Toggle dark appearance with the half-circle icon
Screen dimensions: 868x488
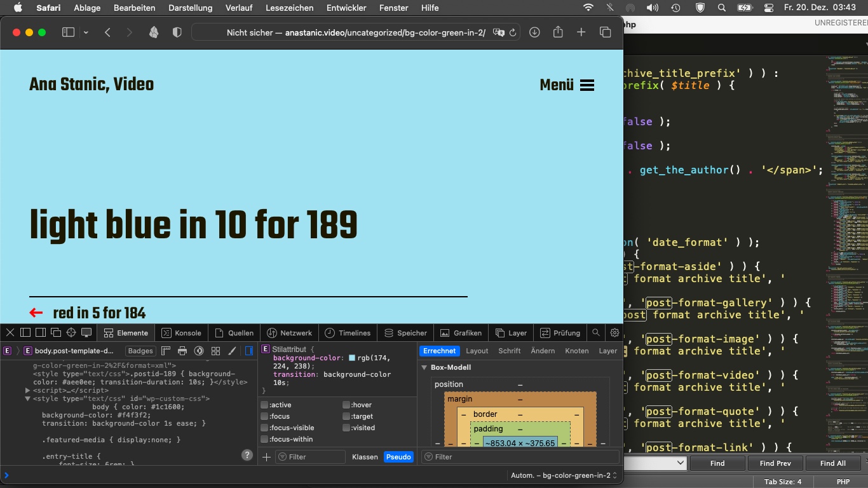(x=199, y=351)
